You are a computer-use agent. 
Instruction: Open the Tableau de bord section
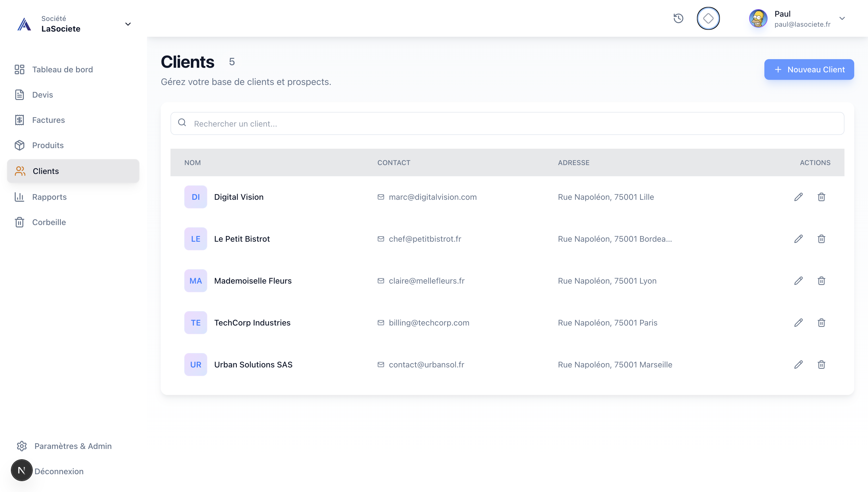63,69
